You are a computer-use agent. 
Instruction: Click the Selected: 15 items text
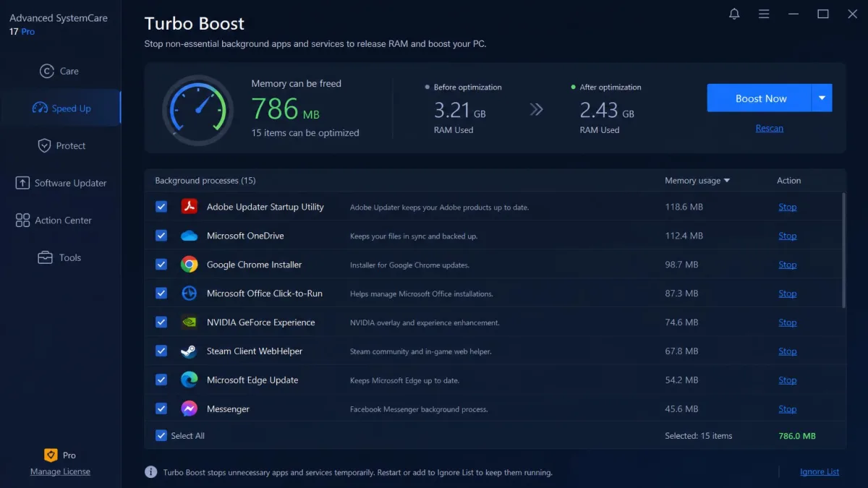(x=699, y=436)
